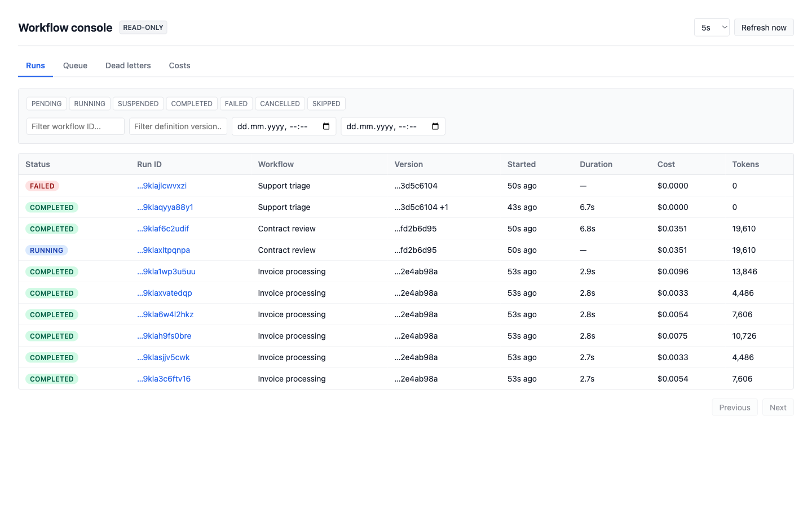
Task: Toggle the SUSPENDED status filter
Action: click(138, 104)
